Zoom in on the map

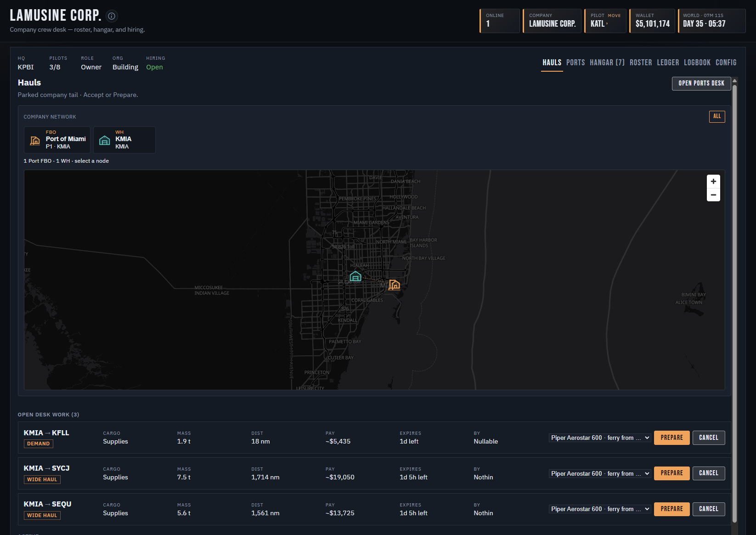pos(713,182)
